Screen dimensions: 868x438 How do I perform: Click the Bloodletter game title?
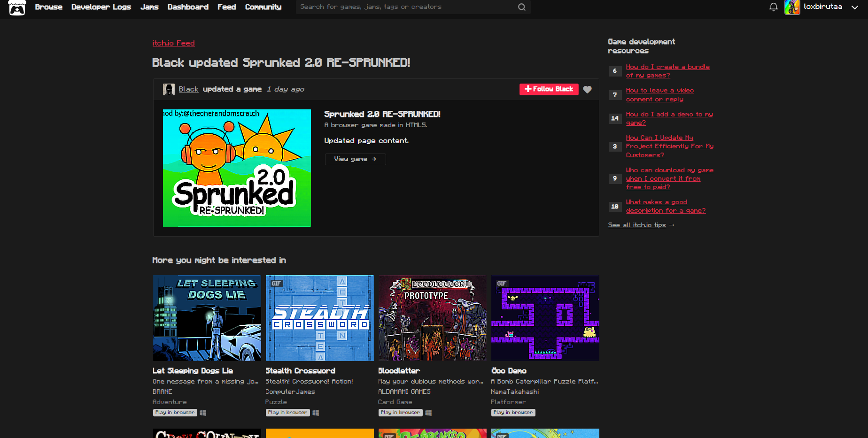[399, 371]
